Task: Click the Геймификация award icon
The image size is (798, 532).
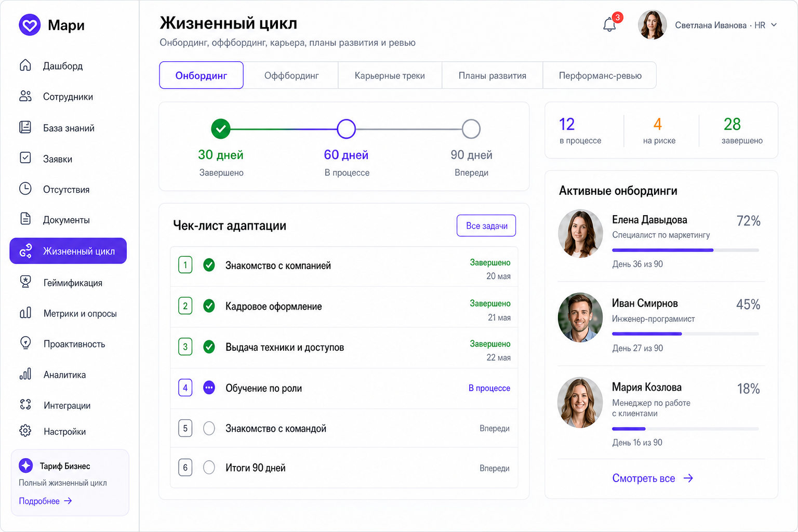Action: pos(25,282)
